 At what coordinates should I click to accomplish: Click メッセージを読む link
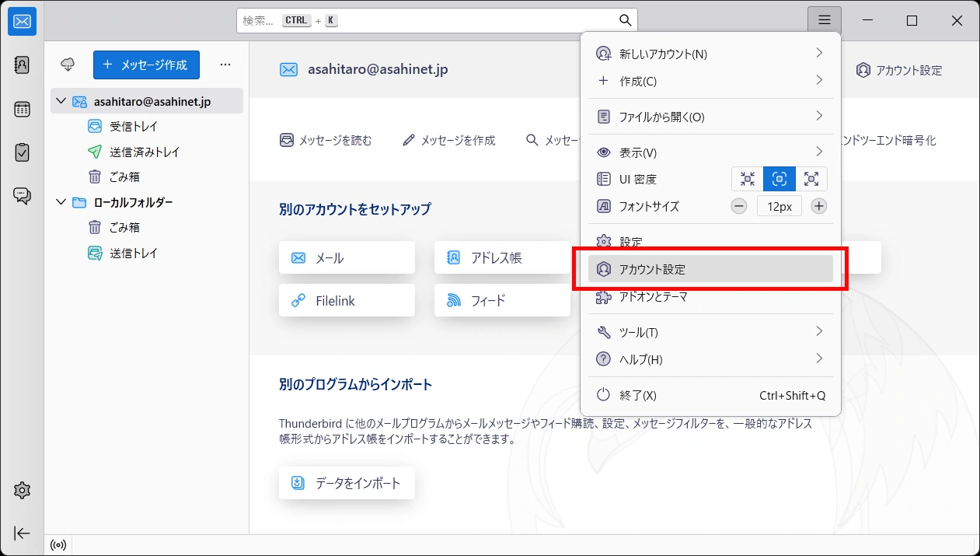pyautogui.click(x=326, y=141)
